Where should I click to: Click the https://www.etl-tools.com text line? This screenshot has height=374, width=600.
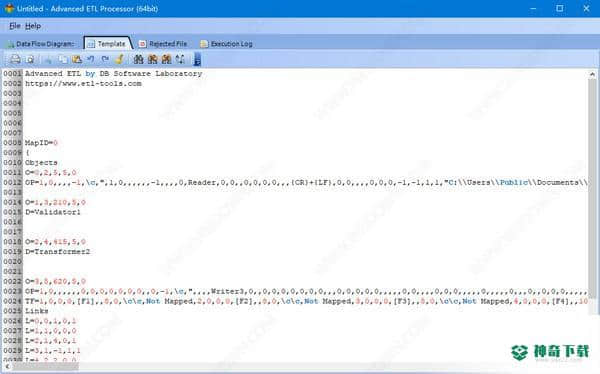(83, 83)
